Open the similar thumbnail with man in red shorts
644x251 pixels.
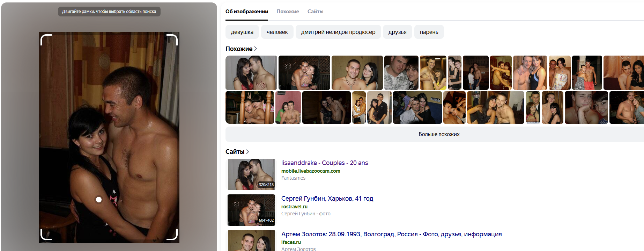(x=587, y=73)
